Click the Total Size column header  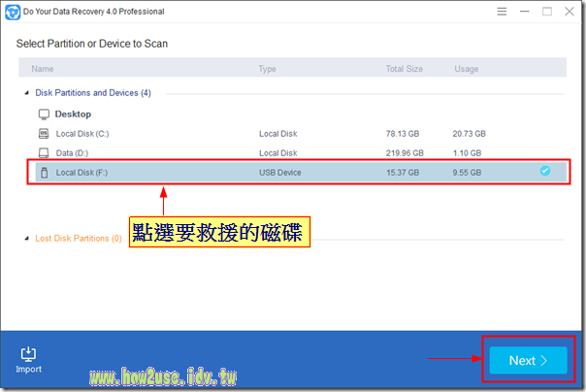406,69
